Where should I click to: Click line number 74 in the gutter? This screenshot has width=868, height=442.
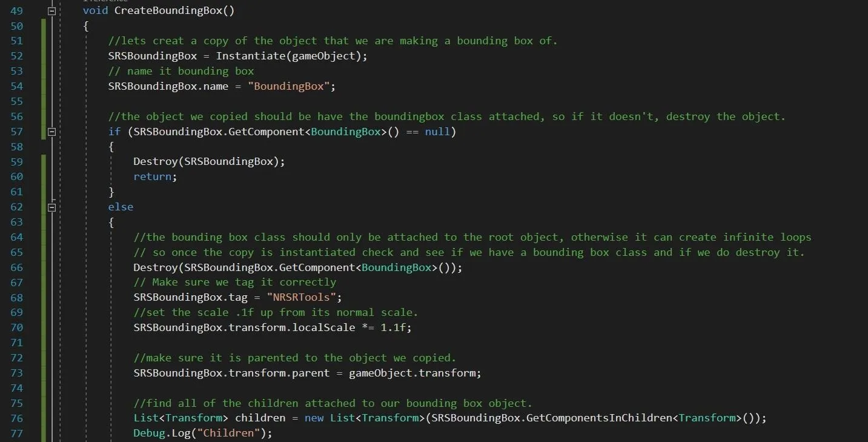coord(16,388)
